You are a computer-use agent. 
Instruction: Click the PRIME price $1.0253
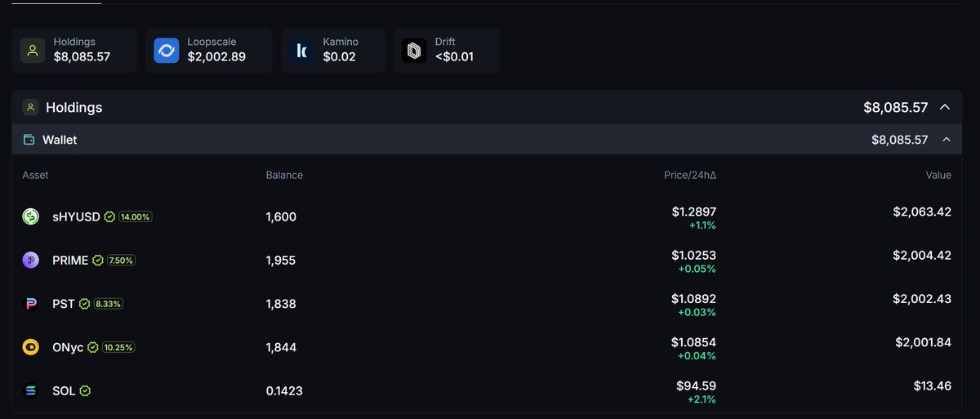click(694, 255)
